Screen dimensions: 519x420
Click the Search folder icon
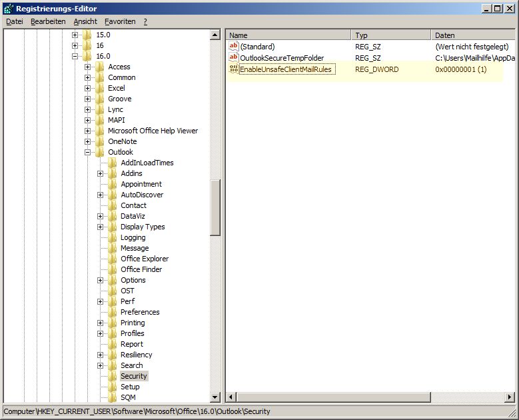(x=113, y=365)
